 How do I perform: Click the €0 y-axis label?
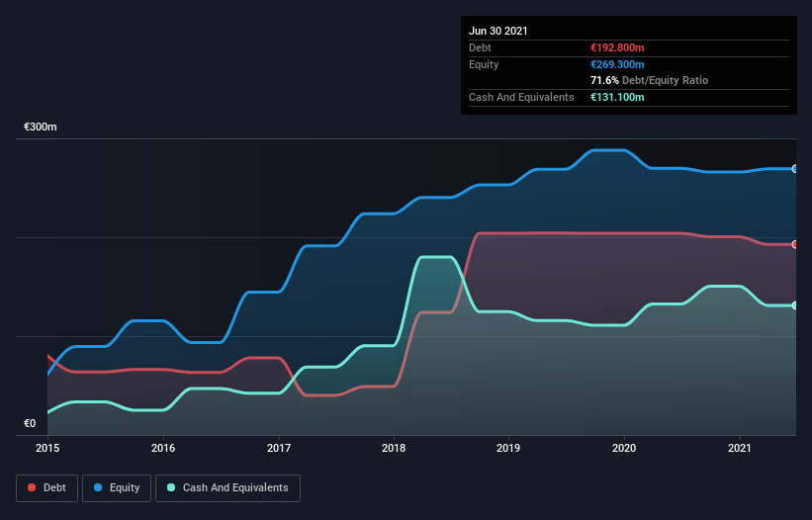[30, 423]
